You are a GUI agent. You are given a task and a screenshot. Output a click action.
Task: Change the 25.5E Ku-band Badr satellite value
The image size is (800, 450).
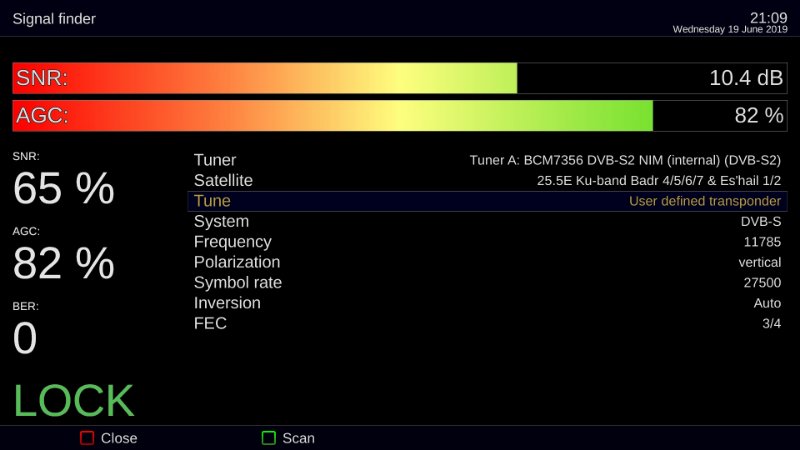pos(659,181)
